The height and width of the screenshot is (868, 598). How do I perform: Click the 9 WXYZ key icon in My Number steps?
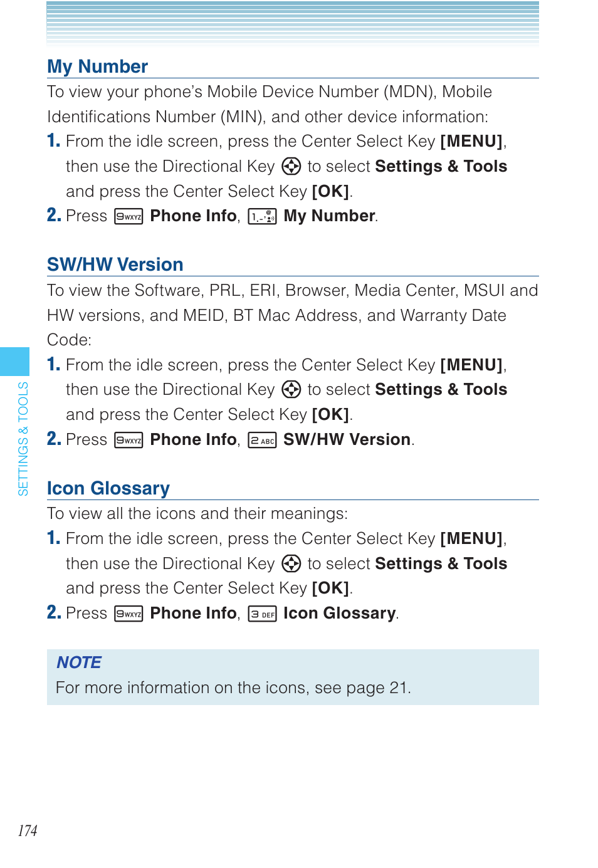click(x=129, y=216)
